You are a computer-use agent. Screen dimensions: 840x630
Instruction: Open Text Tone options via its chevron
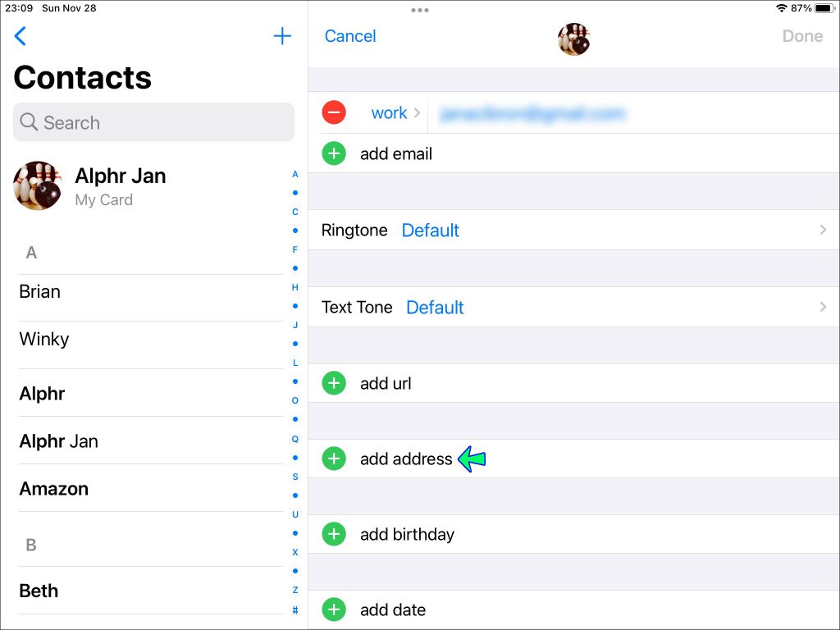823,307
